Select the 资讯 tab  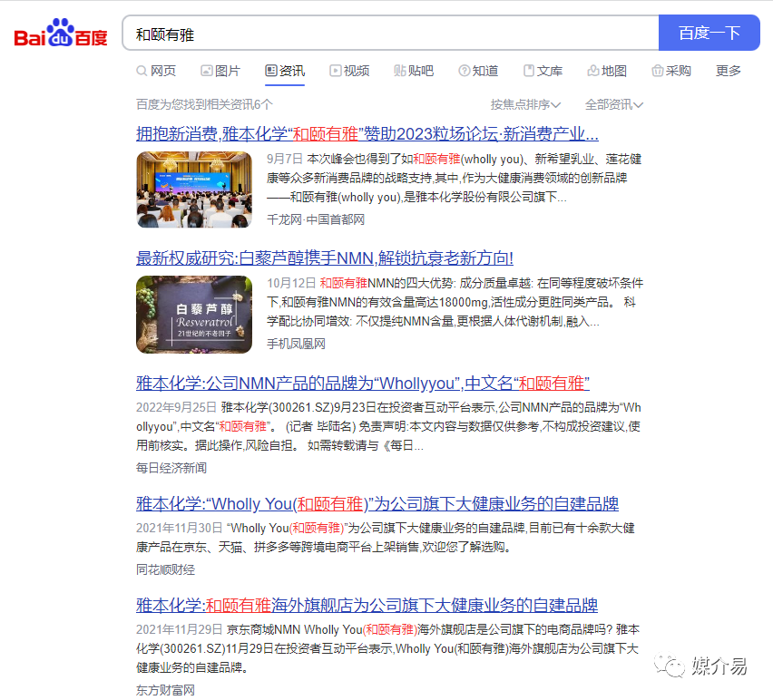(285, 71)
